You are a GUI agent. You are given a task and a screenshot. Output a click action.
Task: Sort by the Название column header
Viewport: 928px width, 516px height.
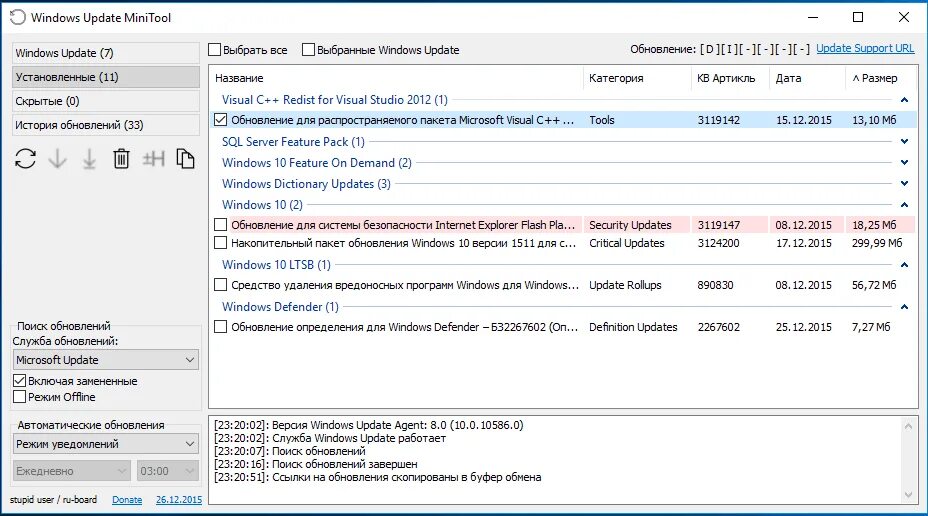[x=396, y=78]
